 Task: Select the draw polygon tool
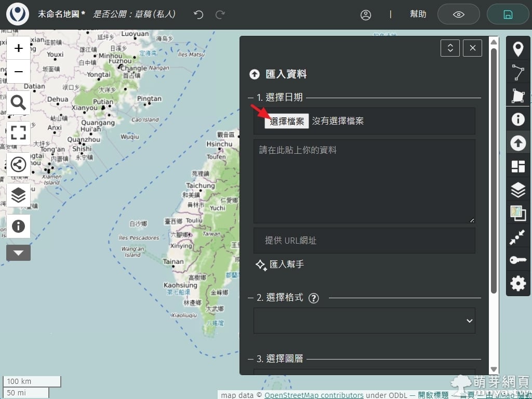pos(518,96)
